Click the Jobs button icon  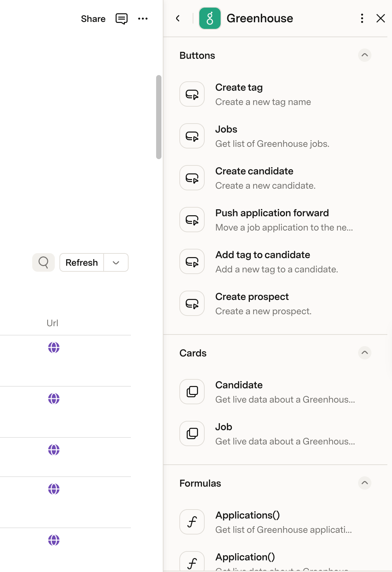pos(192,136)
